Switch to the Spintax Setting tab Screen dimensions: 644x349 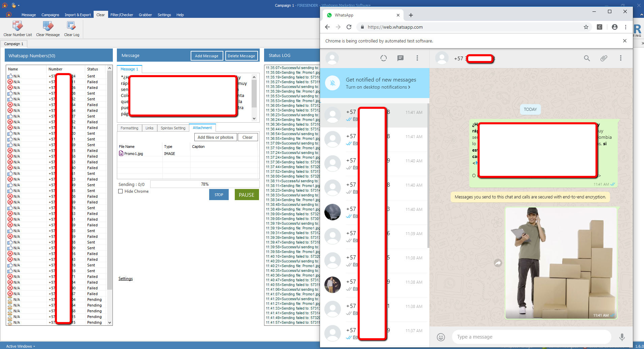click(x=173, y=128)
